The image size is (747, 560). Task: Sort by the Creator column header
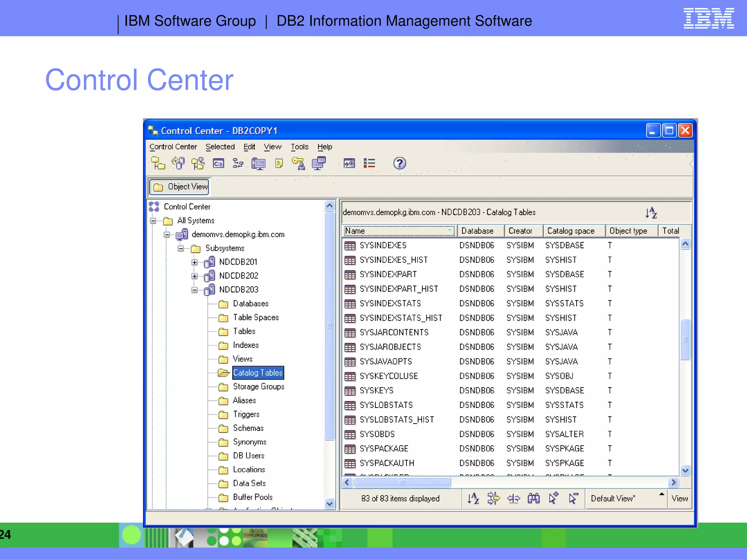click(523, 231)
